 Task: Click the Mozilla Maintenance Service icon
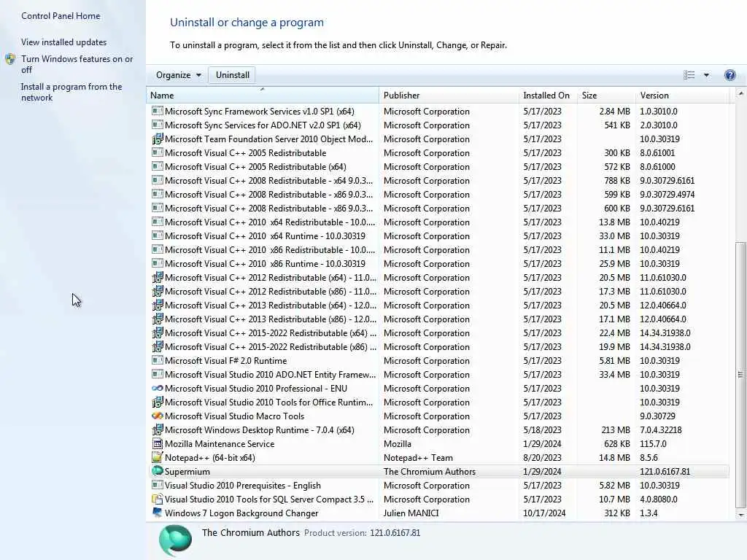tap(158, 443)
